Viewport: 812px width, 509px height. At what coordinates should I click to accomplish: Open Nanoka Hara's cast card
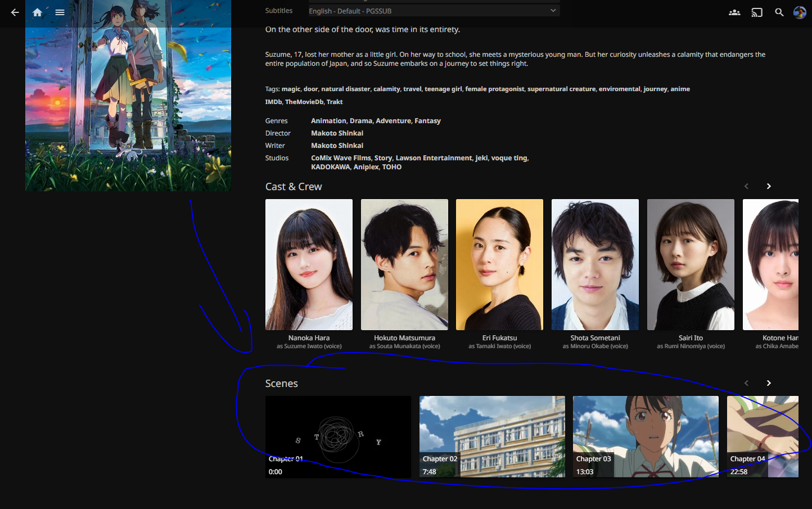[309, 265]
